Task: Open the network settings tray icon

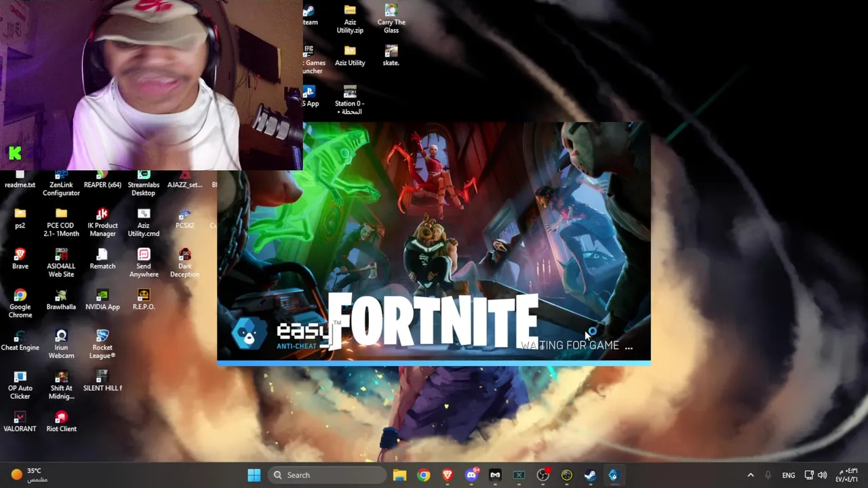Action: 809,475
